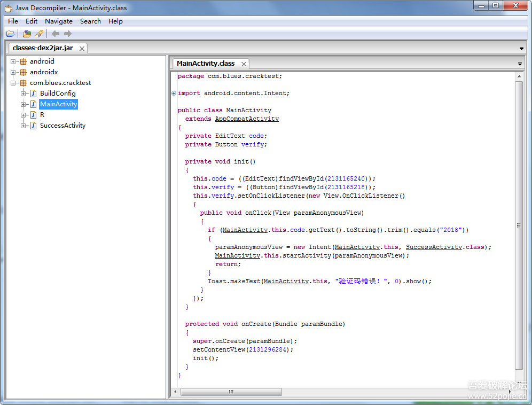Viewport: 532px width, 405px height.
Task: Open the editor tab list dropdown arrow
Action: pyautogui.click(x=520, y=64)
